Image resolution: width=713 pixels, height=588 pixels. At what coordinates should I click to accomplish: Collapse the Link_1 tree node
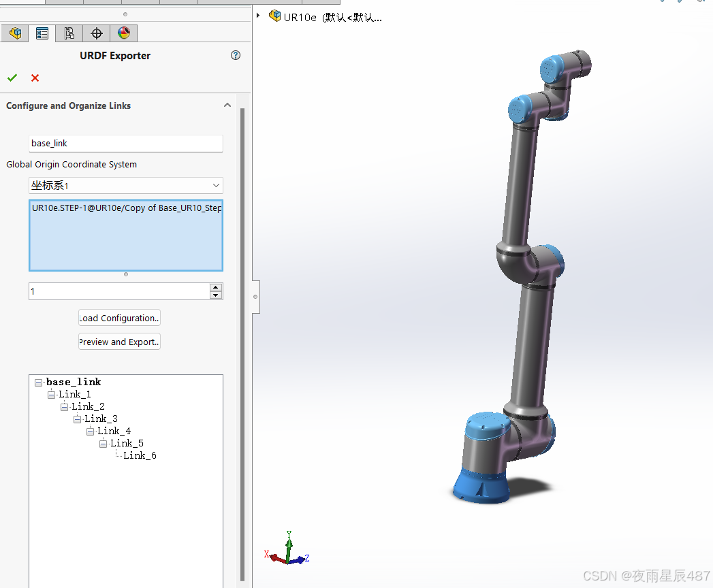point(51,395)
